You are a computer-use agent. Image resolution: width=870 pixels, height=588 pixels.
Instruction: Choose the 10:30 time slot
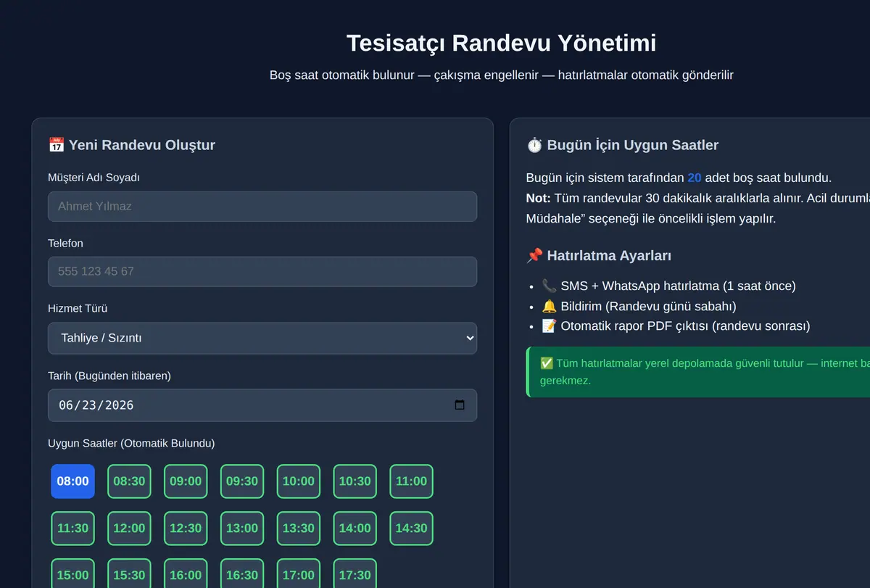(355, 481)
